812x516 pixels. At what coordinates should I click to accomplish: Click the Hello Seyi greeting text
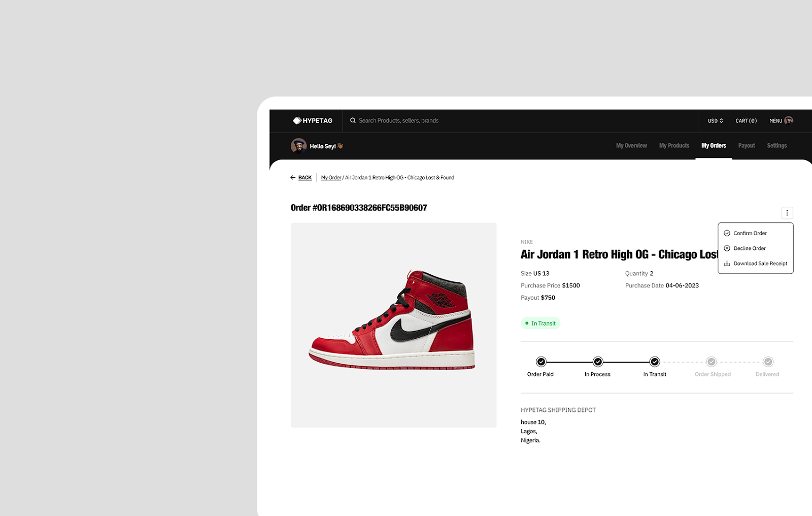tap(323, 146)
